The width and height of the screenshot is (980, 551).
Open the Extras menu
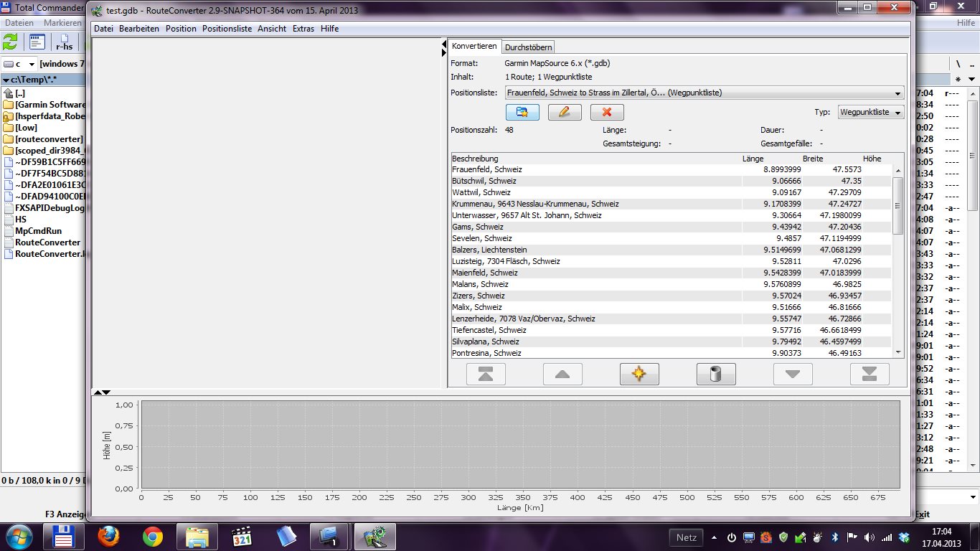click(303, 29)
